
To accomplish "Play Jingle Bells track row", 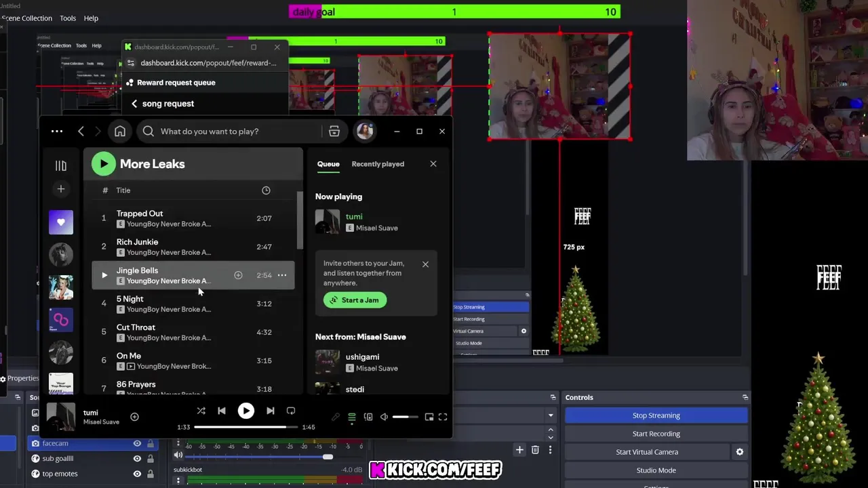I will click(104, 275).
